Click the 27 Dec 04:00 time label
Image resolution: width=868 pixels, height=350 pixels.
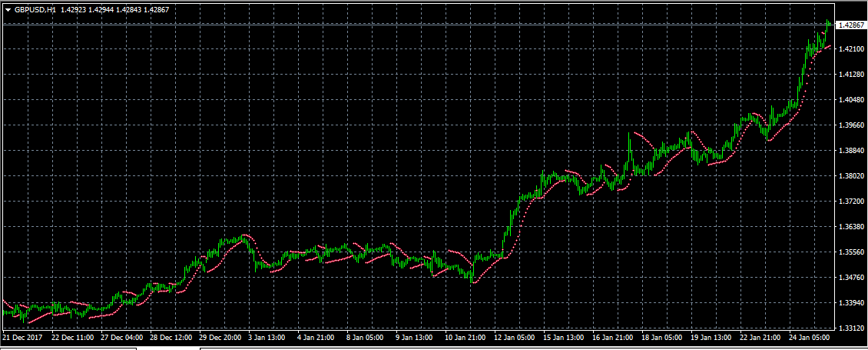[x=123, y=337]
